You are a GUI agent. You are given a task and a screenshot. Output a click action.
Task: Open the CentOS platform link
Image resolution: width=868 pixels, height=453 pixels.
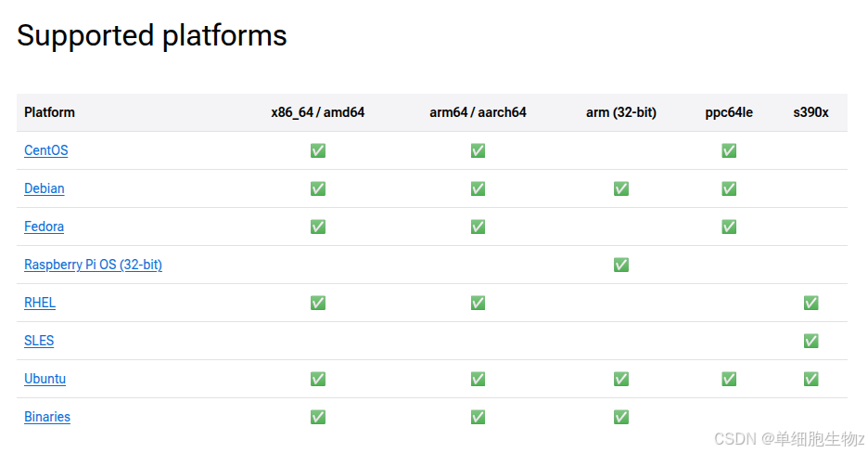[x=46, y=150]
